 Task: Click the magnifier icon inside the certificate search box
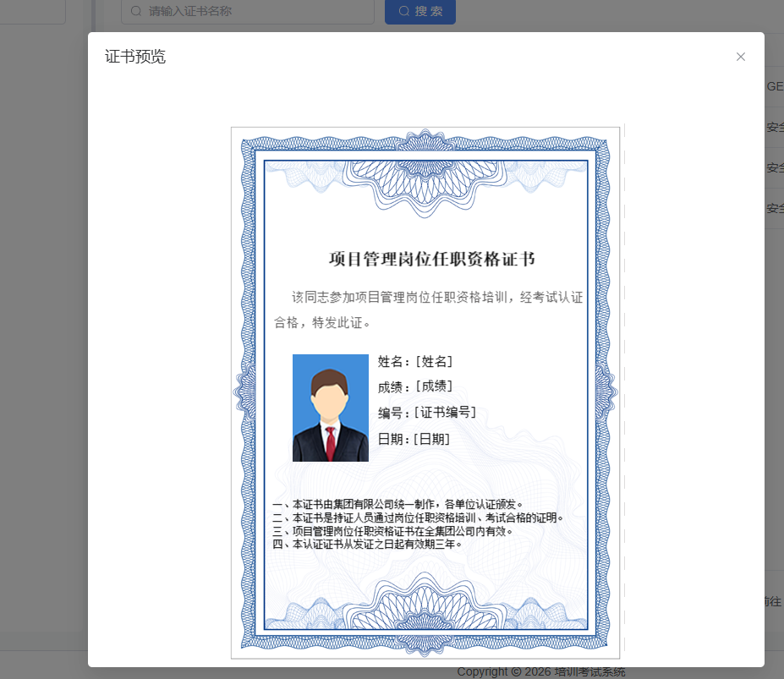[x=135, y=12]
